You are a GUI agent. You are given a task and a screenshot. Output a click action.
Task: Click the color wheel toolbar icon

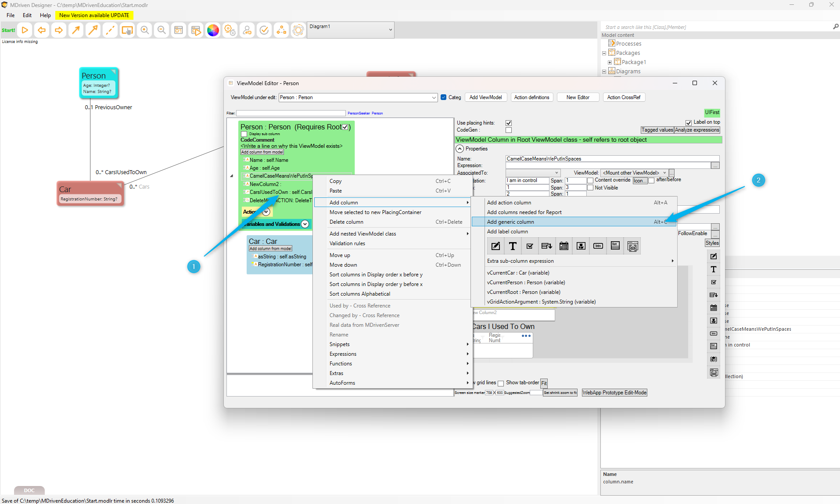click(213, 30)
